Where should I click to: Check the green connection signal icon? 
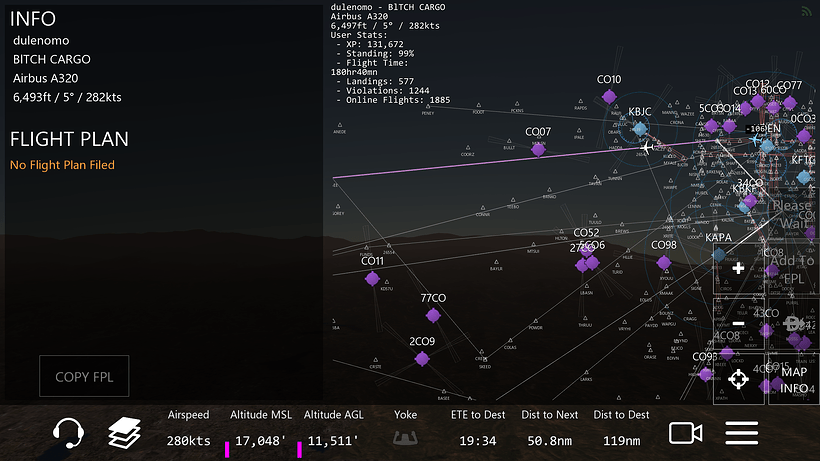(x=806, y=11)
